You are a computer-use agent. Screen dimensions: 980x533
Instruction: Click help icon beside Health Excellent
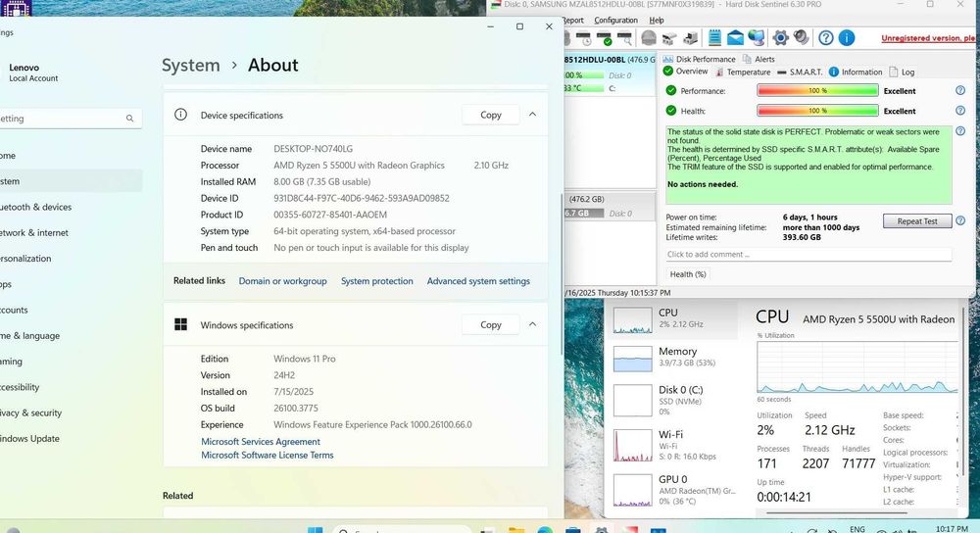960,111
